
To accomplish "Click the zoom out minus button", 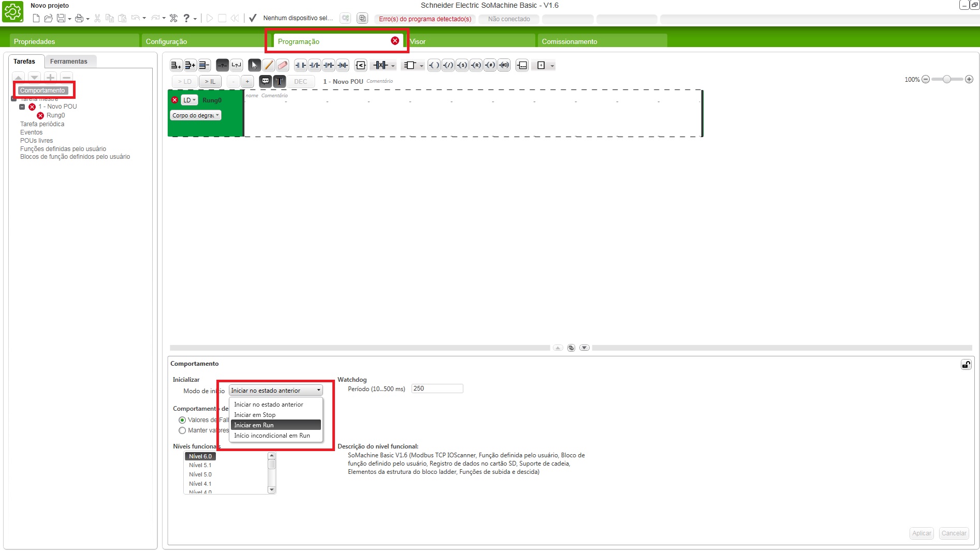I will [x=926, y=79].
